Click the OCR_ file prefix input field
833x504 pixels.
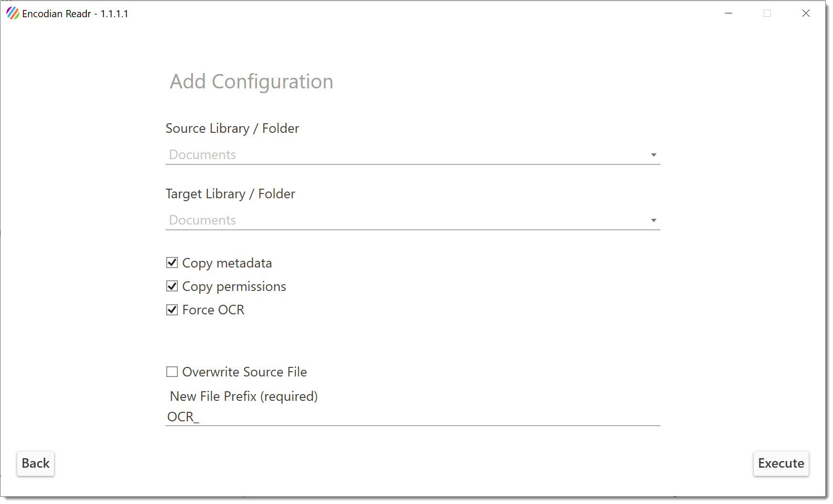pyautogui.click(x=413, y=417)
